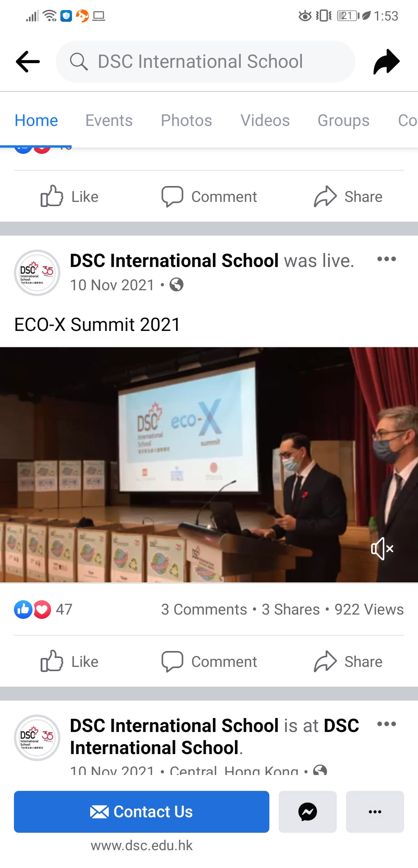Open Messenger chat icon button
Viewport: 418px width, 868px height.
pyautogui.click(x=308, y=811)
